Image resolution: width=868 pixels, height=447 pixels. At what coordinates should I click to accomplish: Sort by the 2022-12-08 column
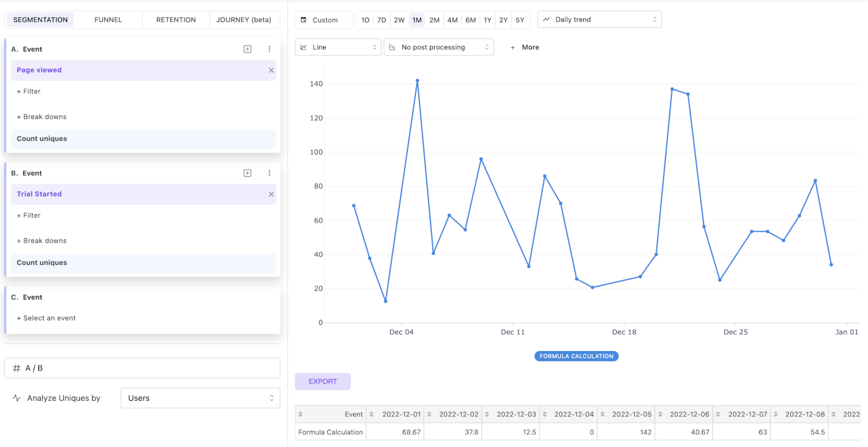[776, 414]
